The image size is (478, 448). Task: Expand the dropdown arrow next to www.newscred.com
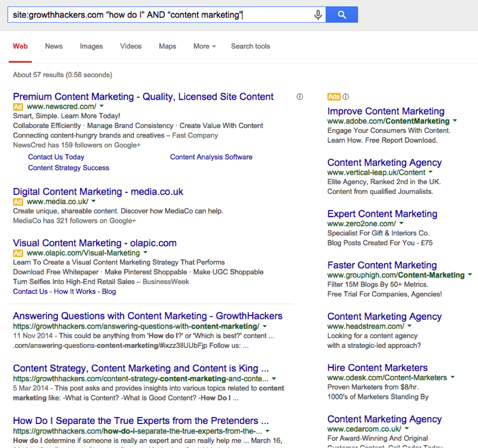[102, 106]
